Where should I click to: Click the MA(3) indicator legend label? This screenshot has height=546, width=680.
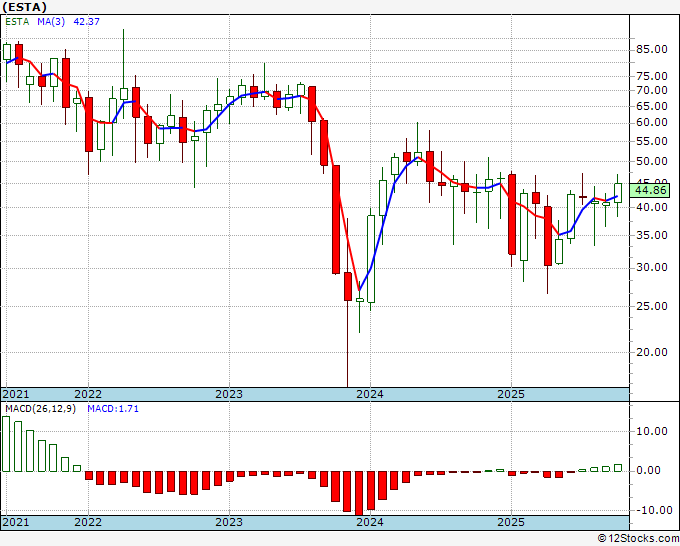click(x=51, y=21)
